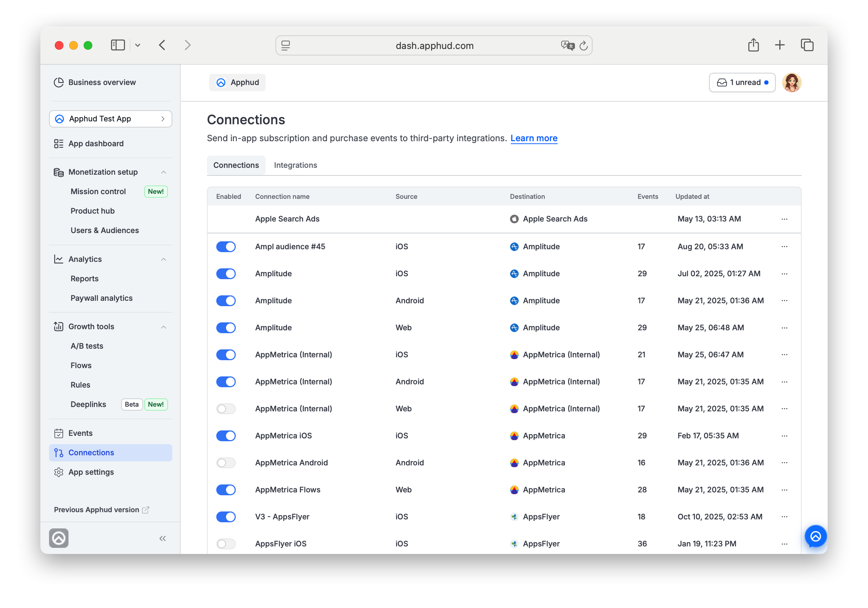The image size is (868, 608).
Task: Open the page reader icon in address bar
Action: click(286, 46)
